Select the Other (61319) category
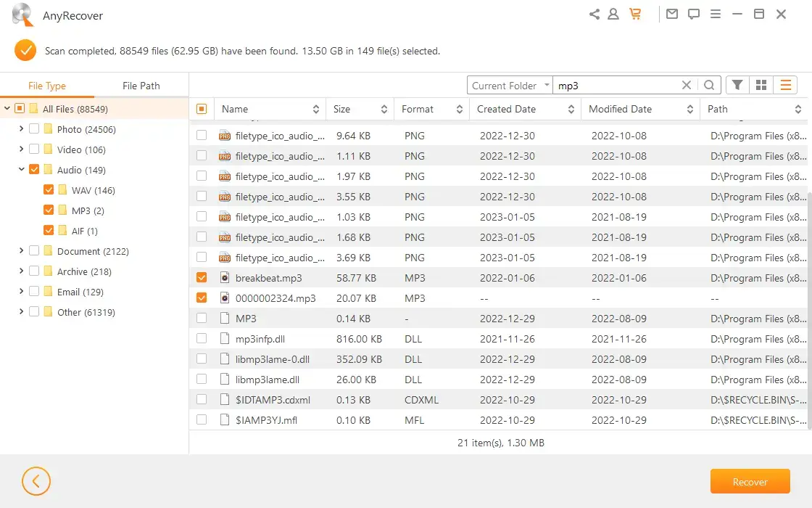 pyautogui.click(x=86, y=312)
